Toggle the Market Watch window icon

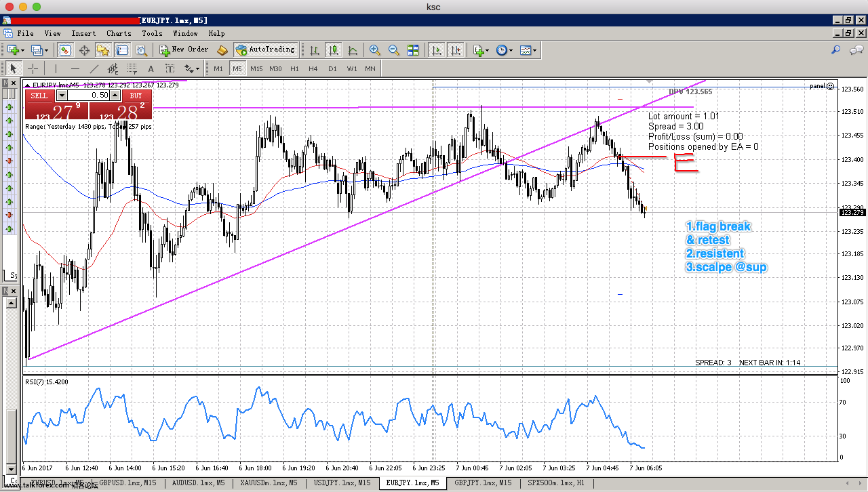pos(65,50)
